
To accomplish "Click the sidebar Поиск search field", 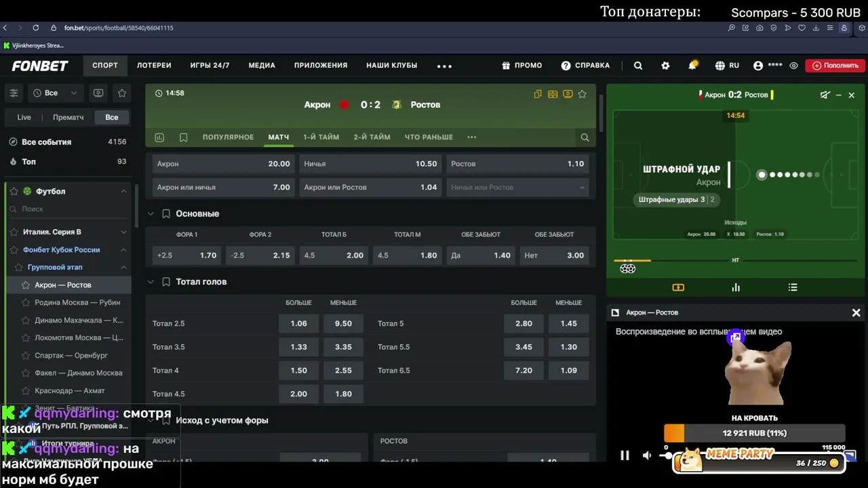I will [x=68, y=209].
